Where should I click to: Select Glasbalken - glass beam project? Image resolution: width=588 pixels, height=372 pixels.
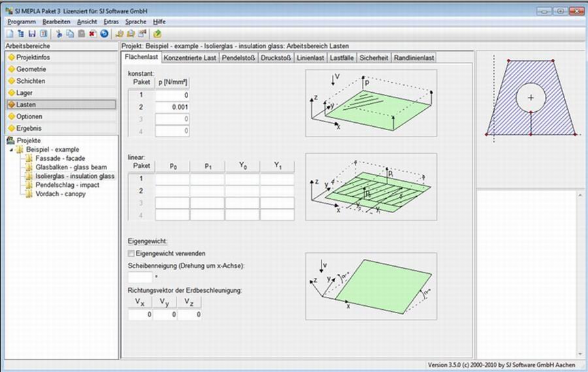pos(71,167)
